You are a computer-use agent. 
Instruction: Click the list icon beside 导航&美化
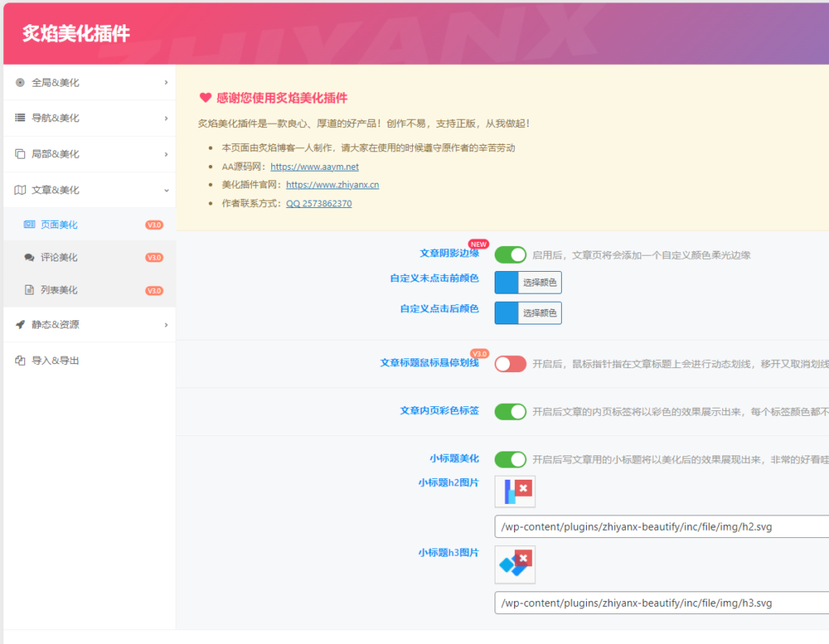(20, 118)
